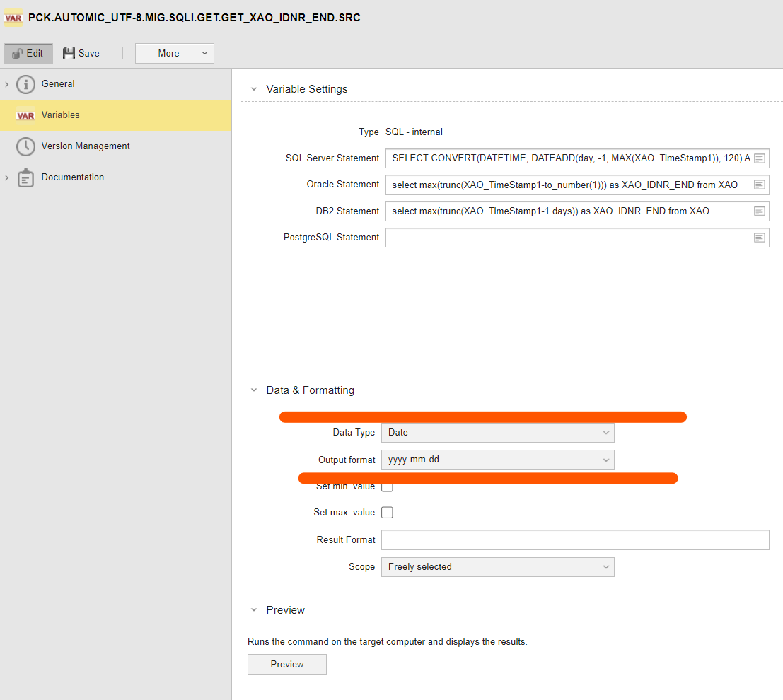Expand the General tree item arrow

(x=7, y=84)
